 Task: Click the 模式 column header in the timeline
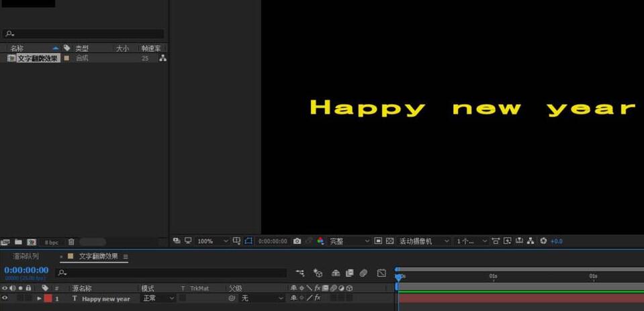[148, 288]
